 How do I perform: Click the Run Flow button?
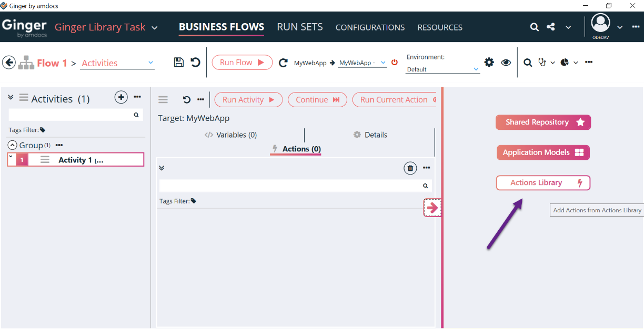[242, 63]
